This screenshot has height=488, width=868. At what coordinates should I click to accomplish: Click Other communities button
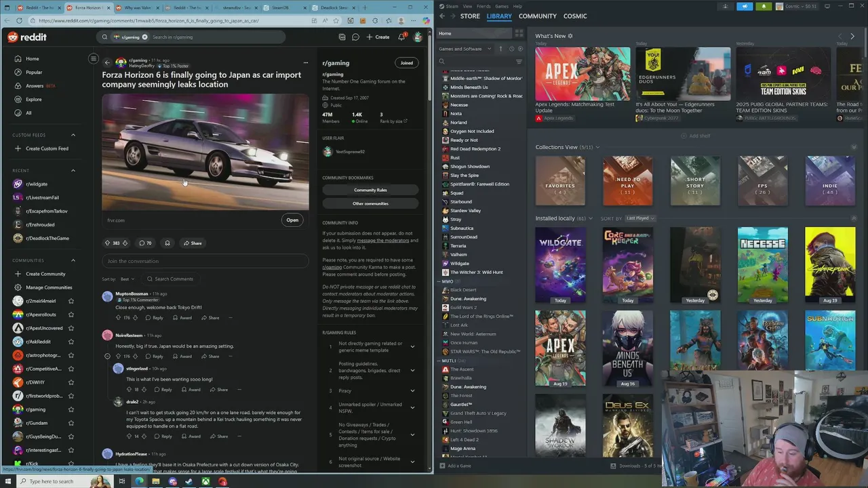pyautogui.click(x=370, y=203)
